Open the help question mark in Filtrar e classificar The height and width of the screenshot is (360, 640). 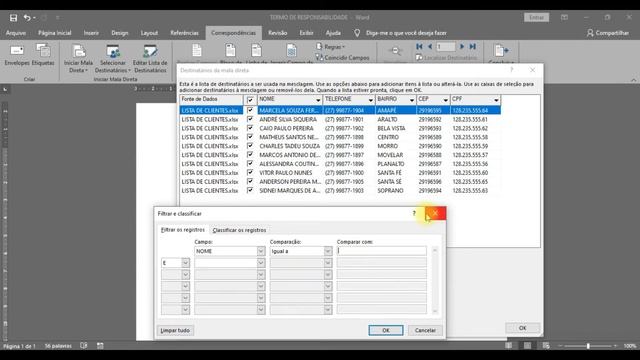tap(414, 213)
